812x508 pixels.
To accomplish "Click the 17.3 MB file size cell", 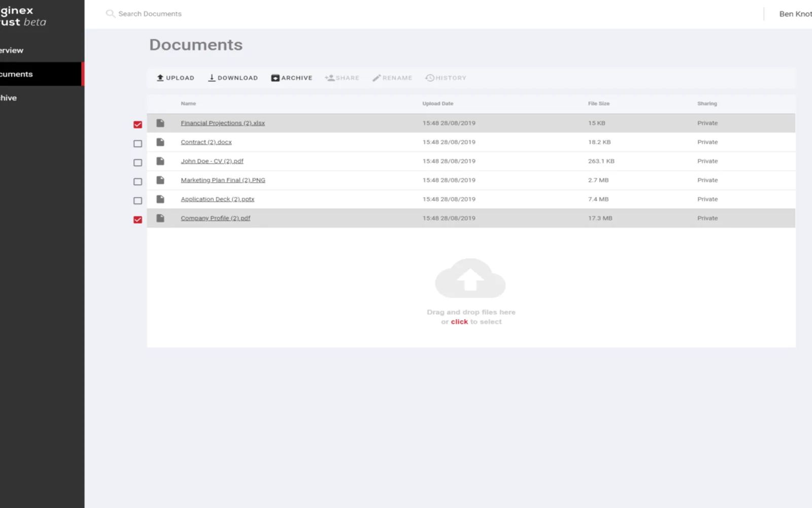I will (600, 218).
